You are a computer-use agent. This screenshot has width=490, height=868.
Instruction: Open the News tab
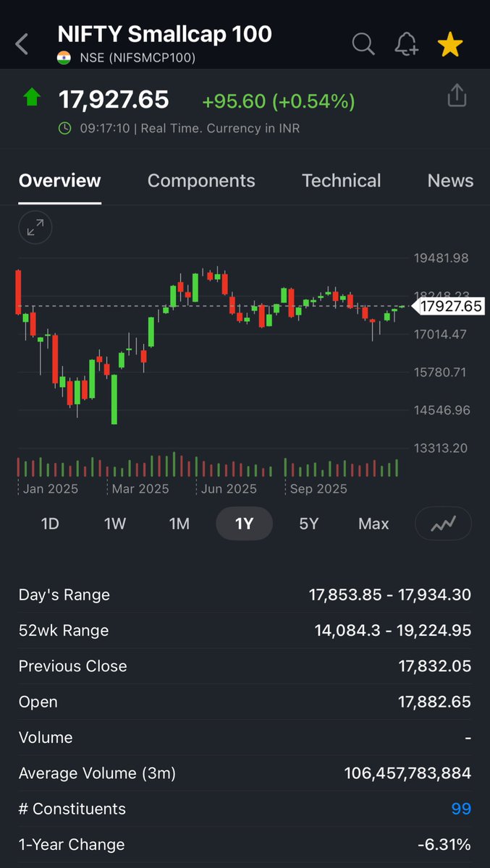450,181
